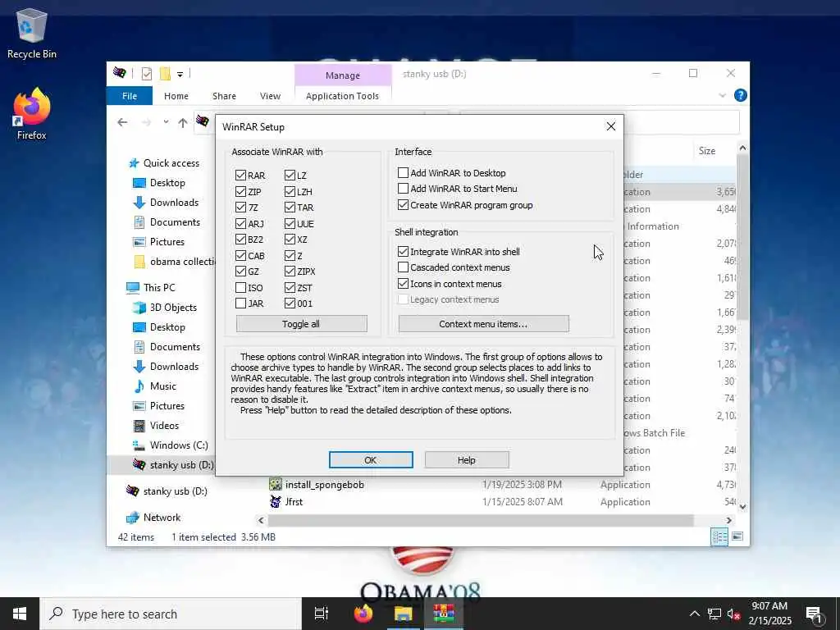
Task: Open the Application Tools tab
Action: pyautogui.click(x=342, y=96)
